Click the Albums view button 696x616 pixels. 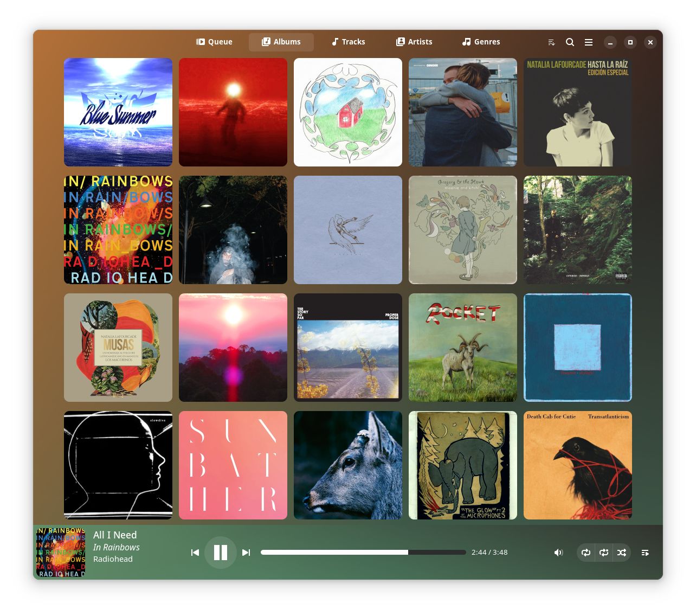click(x=281, y=42)
